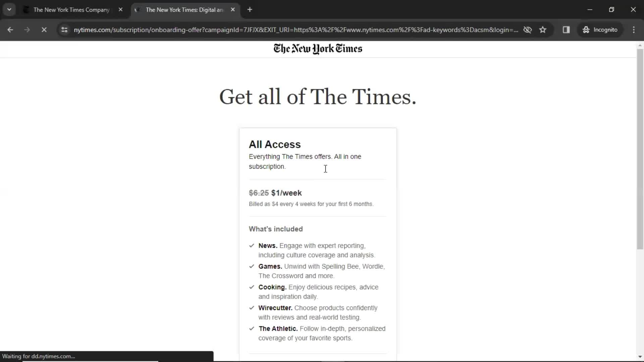The image size is (644, 362).
Task: Click the back navigation arrow
Action: [x=10, y=29]
